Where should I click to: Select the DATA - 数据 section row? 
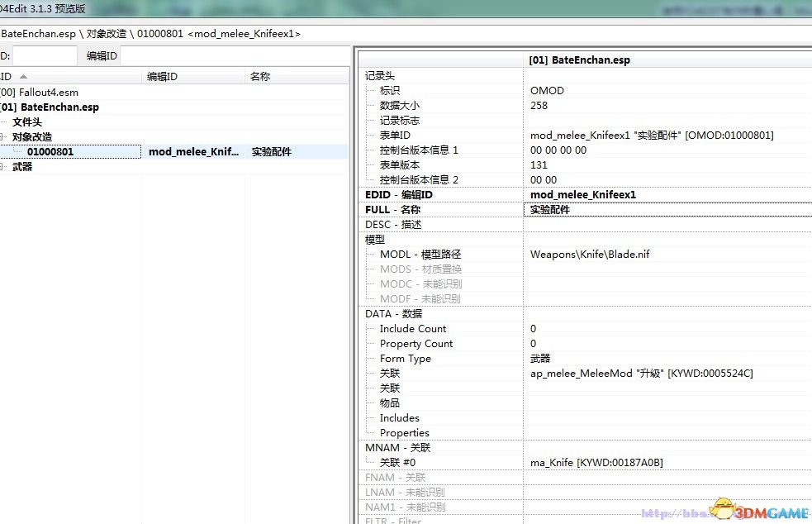(393, 313)
